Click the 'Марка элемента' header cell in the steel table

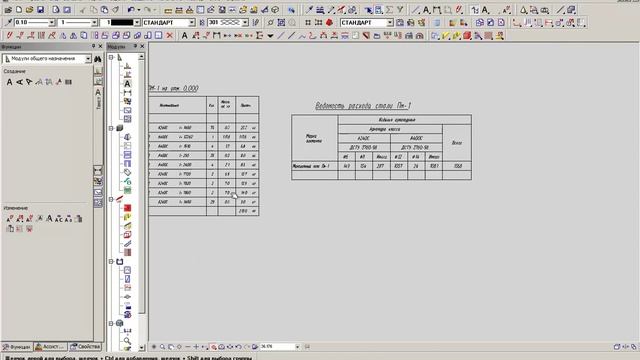point(314,138)
